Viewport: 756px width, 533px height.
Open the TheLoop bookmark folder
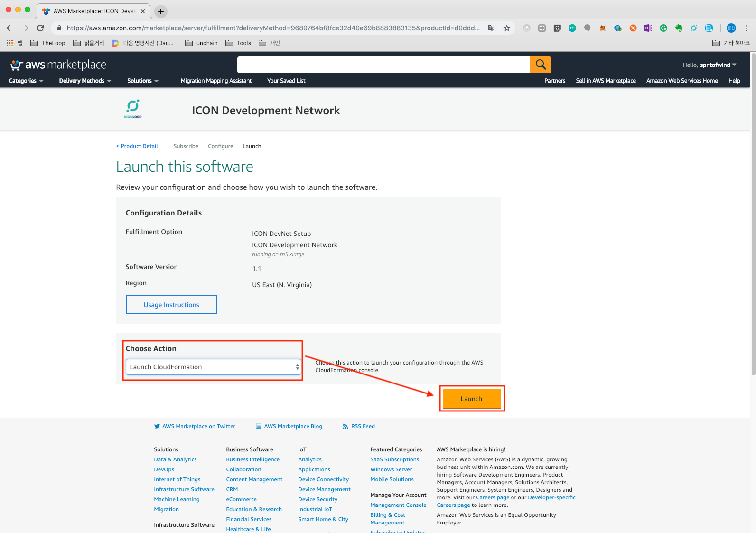(x=48, y=43)
